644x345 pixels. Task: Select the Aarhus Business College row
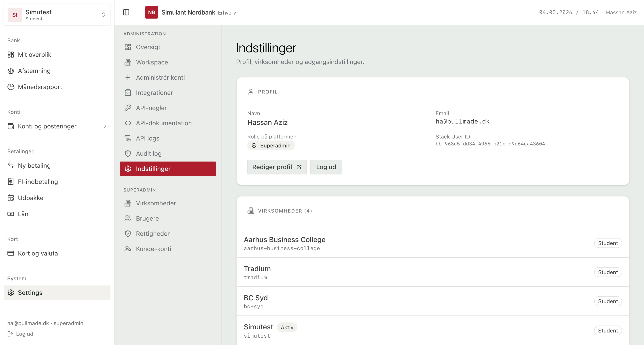tap(432, 243)
